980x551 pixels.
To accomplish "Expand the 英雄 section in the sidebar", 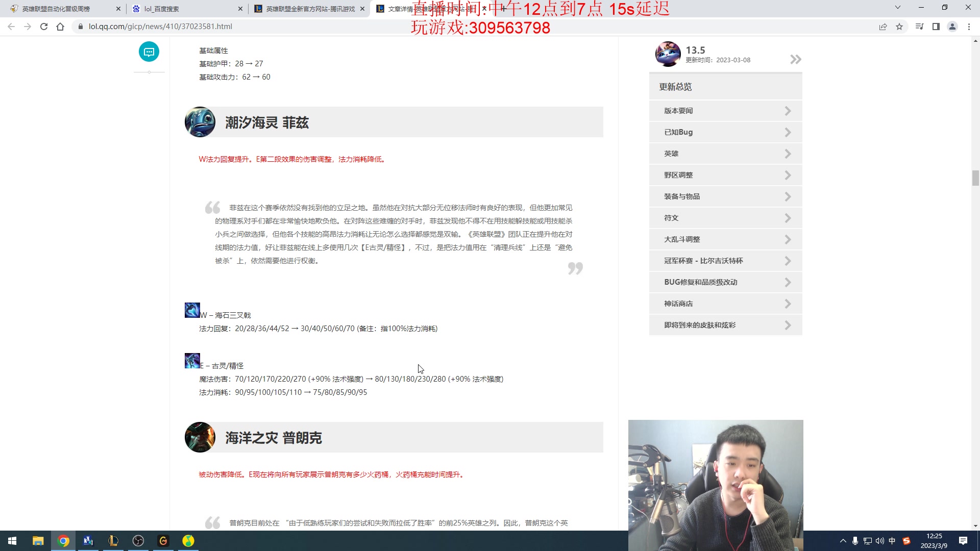I will pyautogui.click(x=725, y=153).
